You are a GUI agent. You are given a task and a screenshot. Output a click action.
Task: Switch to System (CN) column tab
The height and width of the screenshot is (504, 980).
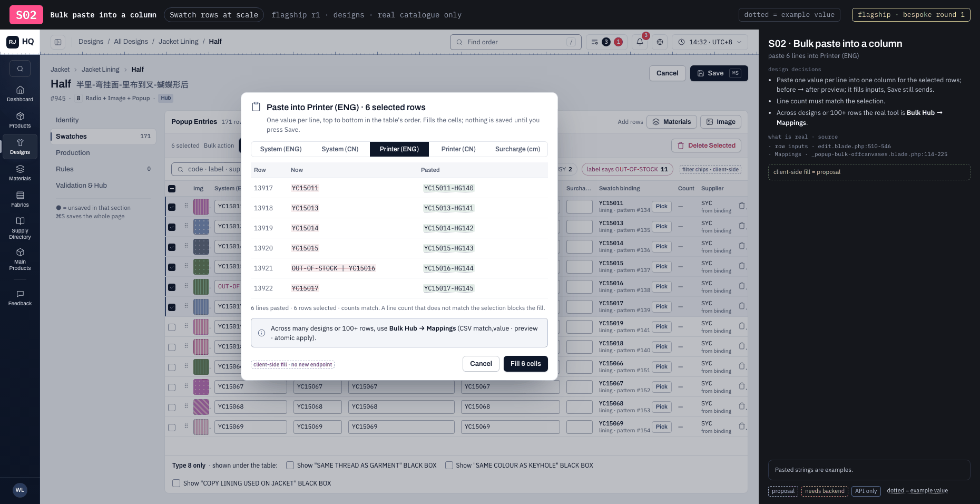(340, 149)
